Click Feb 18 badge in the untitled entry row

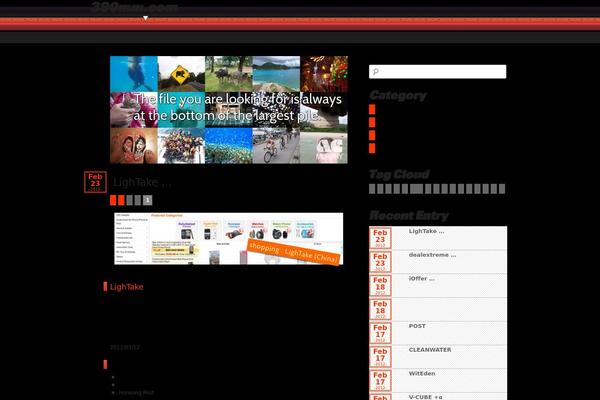click(x=380, y=309)
